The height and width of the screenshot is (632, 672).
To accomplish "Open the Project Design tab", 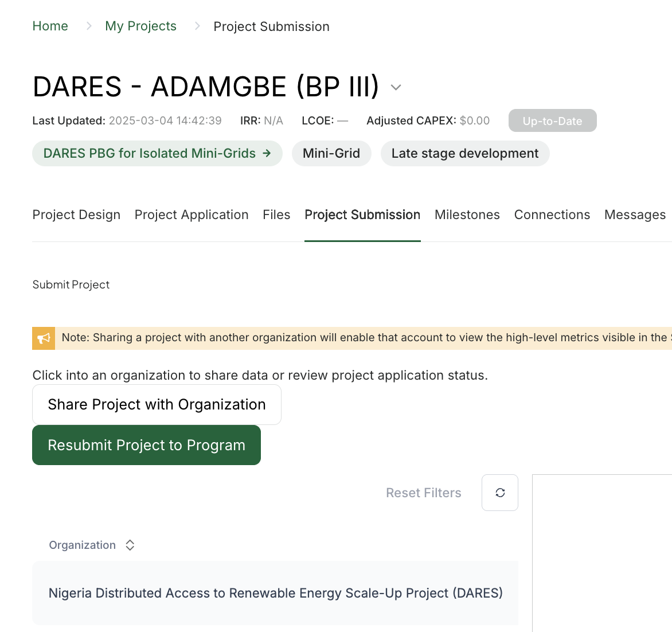I will 76,214.
